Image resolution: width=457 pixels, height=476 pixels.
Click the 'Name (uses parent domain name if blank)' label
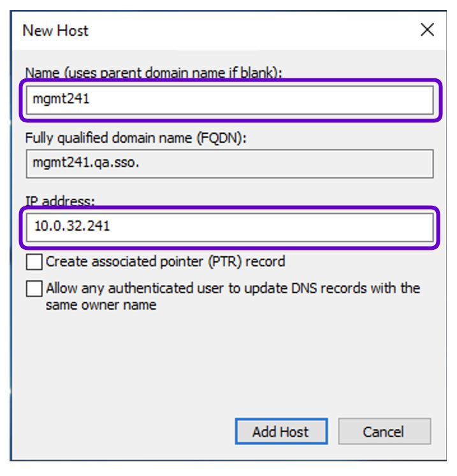(x=152, y=73)
